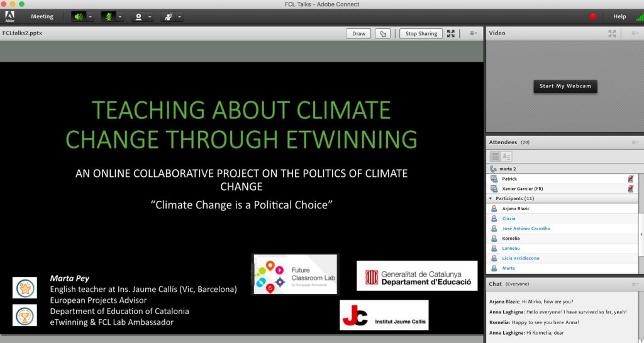
Task: Open the Help menu
Action: coord(619,16)
